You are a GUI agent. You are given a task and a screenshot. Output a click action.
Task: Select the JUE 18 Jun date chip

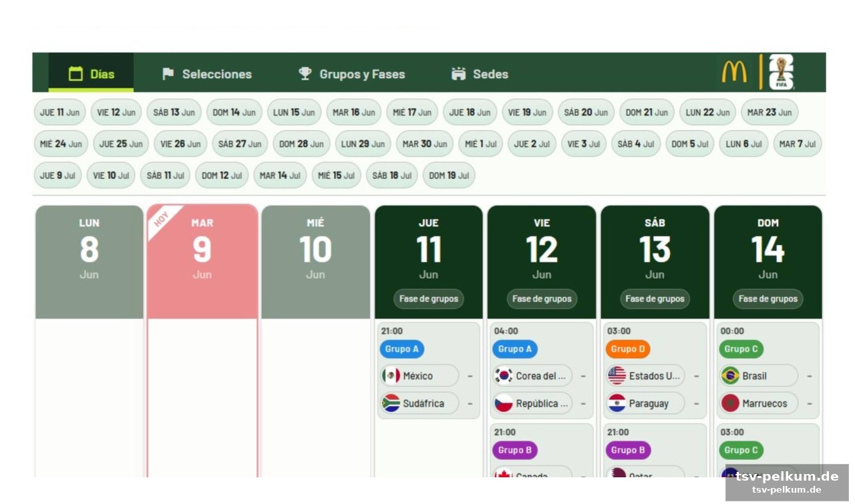click(470, 112)
